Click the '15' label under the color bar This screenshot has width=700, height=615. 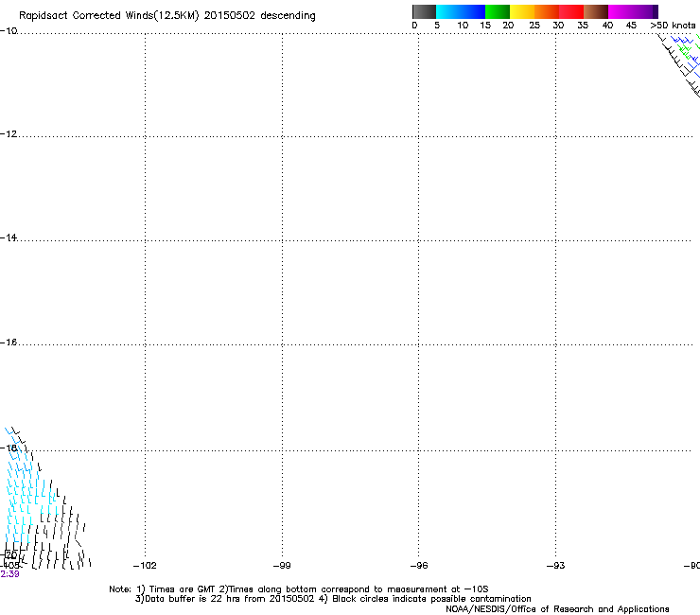click(x=485, y=26)
